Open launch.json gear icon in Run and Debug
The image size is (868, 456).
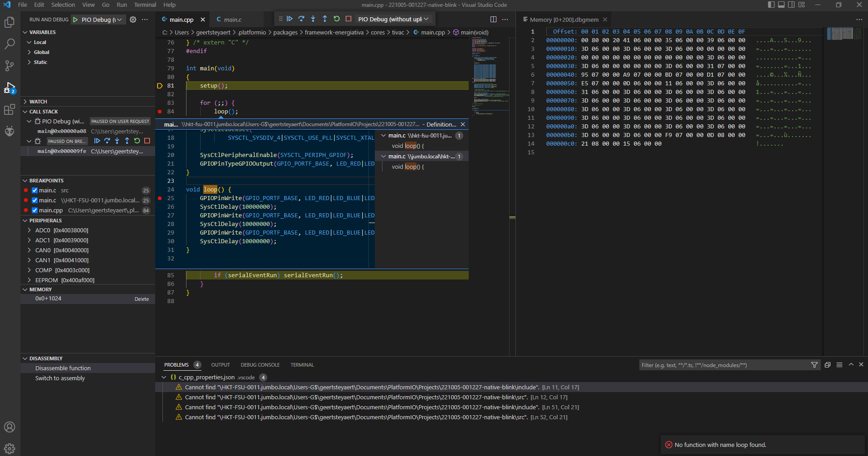pyautogui.click(x=133, y=20)
